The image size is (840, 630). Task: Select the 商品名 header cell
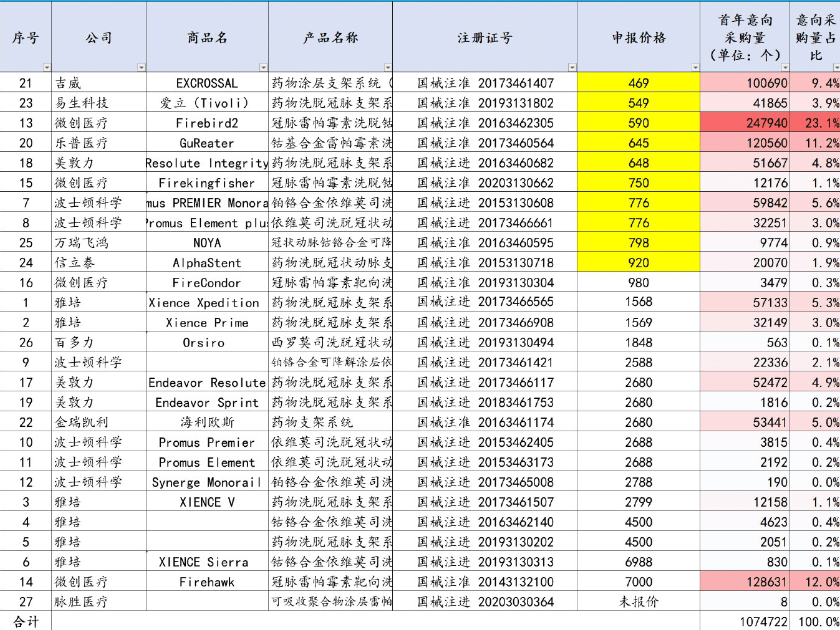[x=208, y=37]
